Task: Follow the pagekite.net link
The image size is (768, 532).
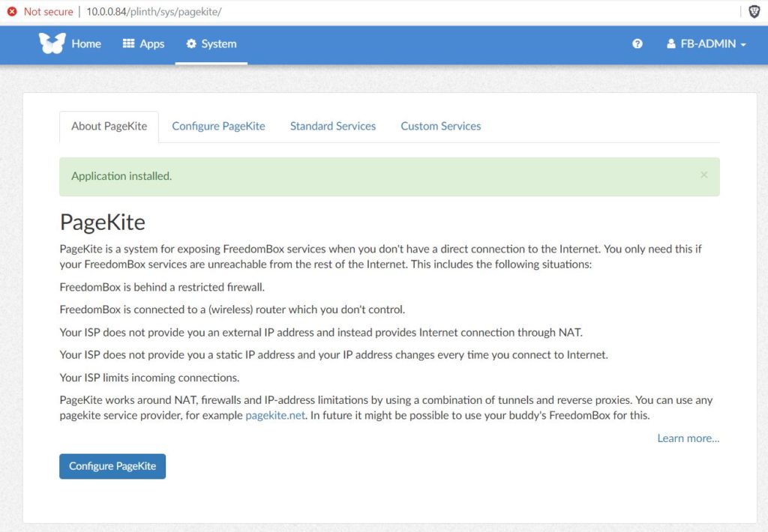Action: tap(275, 416)
